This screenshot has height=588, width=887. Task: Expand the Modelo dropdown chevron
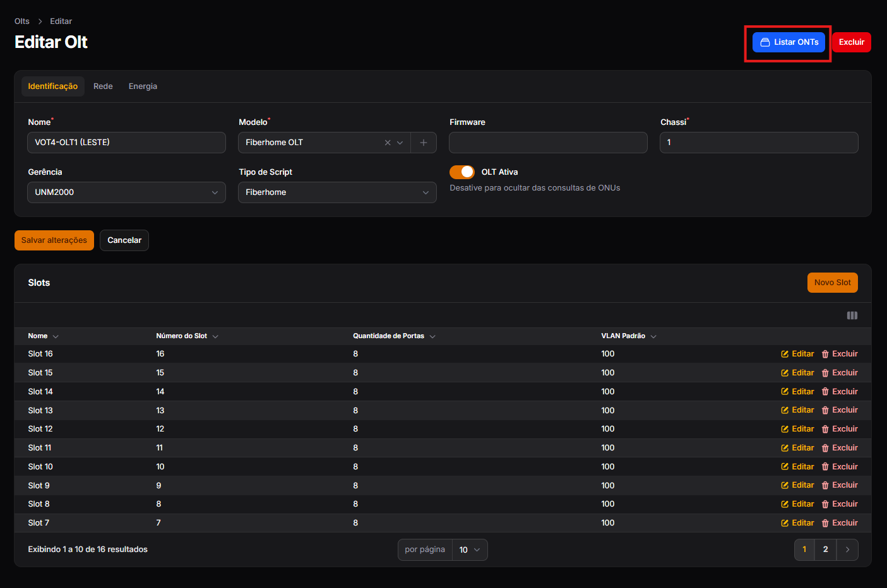(x=400, y=143)
